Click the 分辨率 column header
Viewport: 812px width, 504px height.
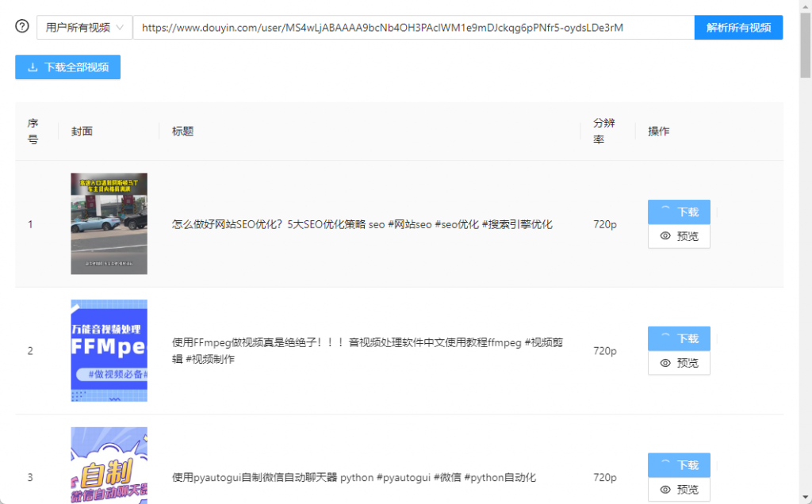(603, 132)
